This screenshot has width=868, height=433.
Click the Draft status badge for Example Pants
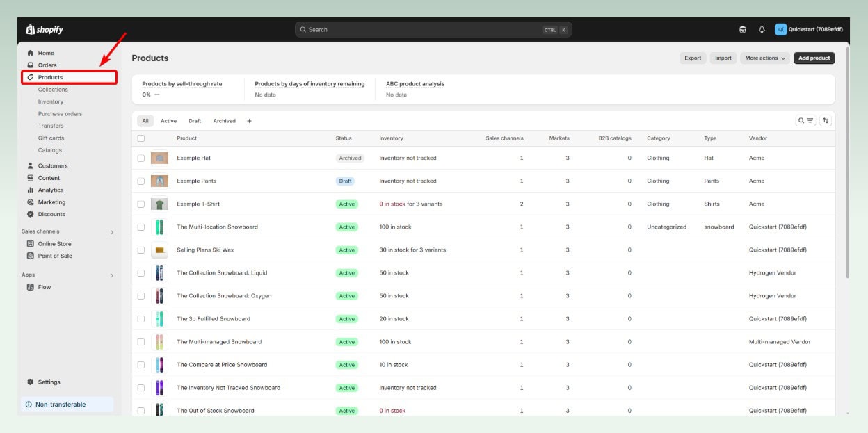[345, 181]
